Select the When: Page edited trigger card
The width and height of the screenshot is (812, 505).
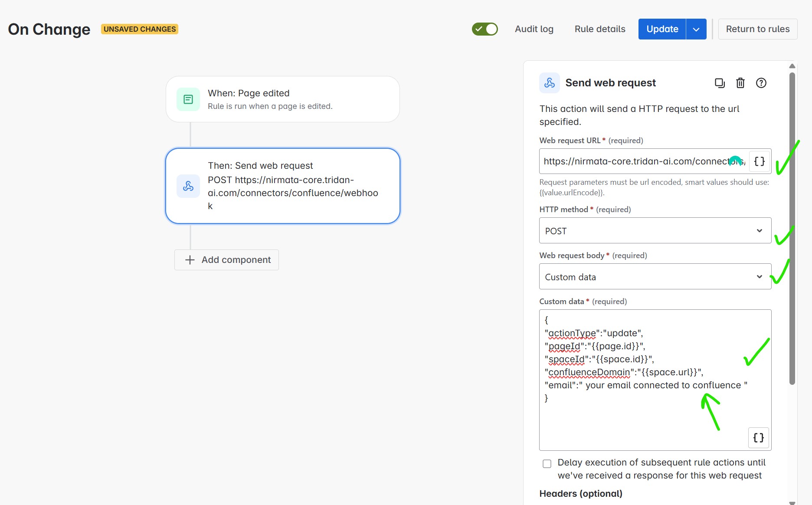tap(283, 99)
